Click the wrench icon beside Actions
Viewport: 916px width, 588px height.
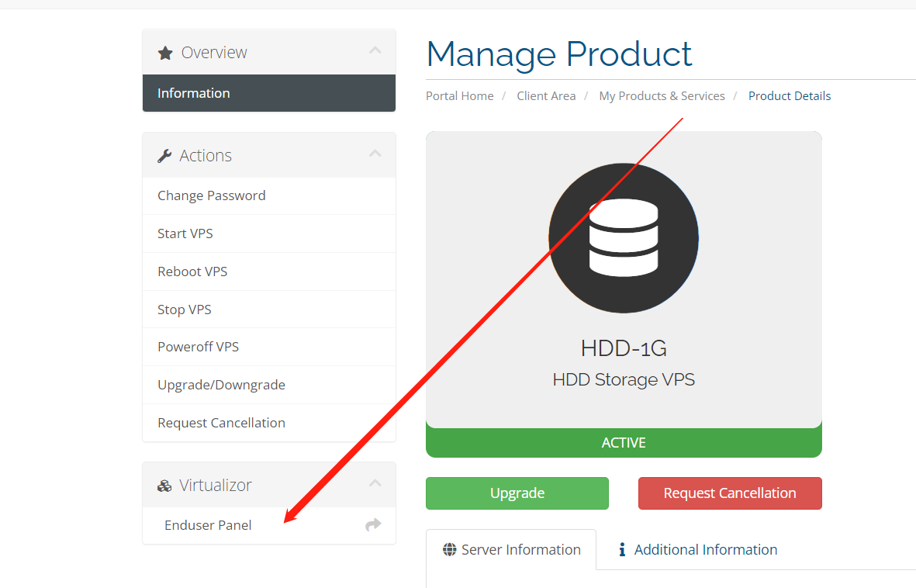(x=164, y=156)
